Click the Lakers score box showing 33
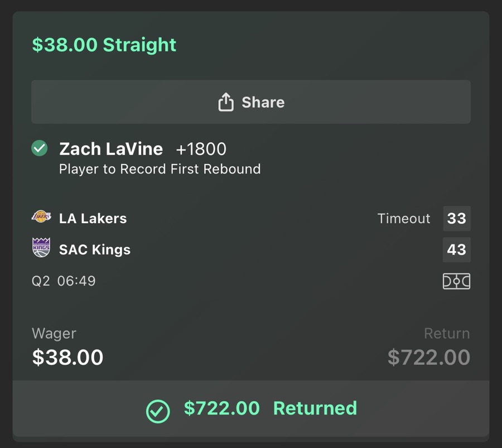This screenshot has width=502, height=448. click(x=457, y=219)
